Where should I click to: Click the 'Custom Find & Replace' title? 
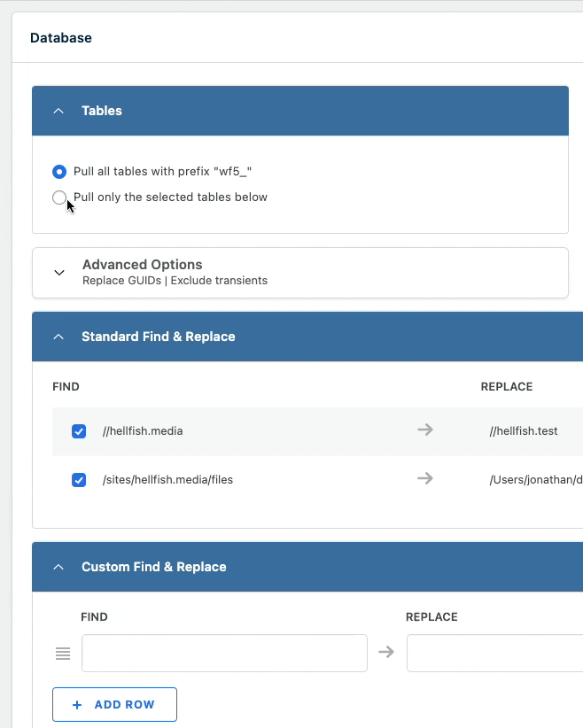[x=154, y=567]
